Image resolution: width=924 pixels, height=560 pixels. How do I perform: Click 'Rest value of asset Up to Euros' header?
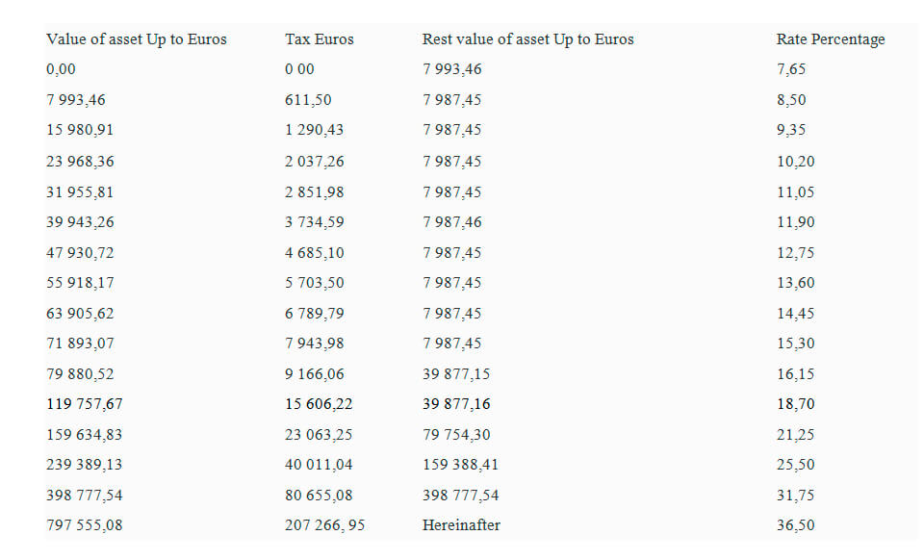[x=527, y=39]
